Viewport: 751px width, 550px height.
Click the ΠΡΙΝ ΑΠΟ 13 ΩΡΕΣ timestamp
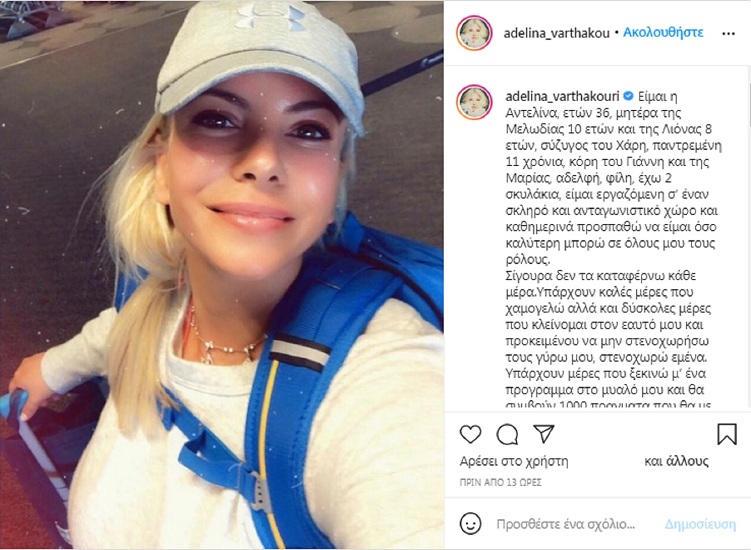pos(501,482)
